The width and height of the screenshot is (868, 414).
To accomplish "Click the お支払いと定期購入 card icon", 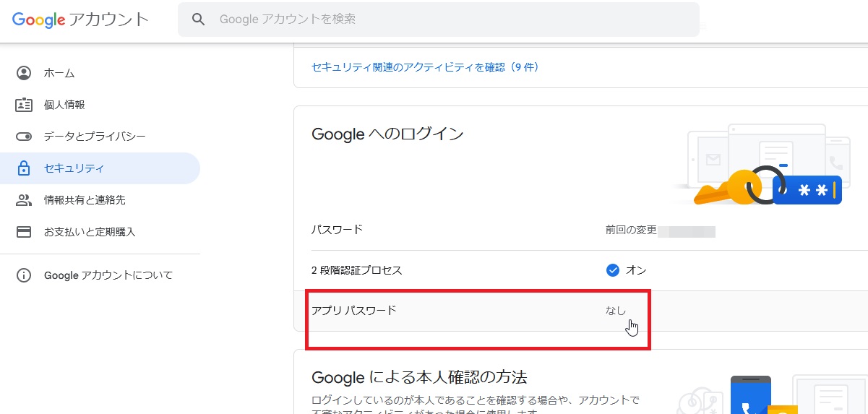I will [x=24, y=232].
